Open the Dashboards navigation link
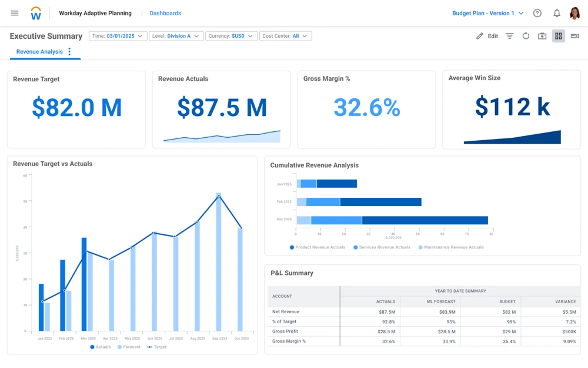588x368 pixels. pyautogui.click(x=165, y=13)
